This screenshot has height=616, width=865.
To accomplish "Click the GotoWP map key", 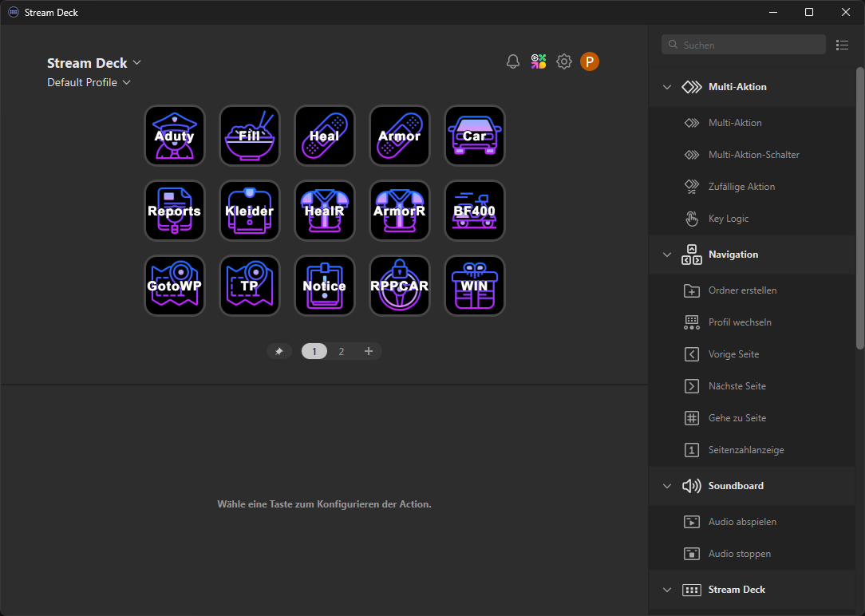I will pos(174,286).
